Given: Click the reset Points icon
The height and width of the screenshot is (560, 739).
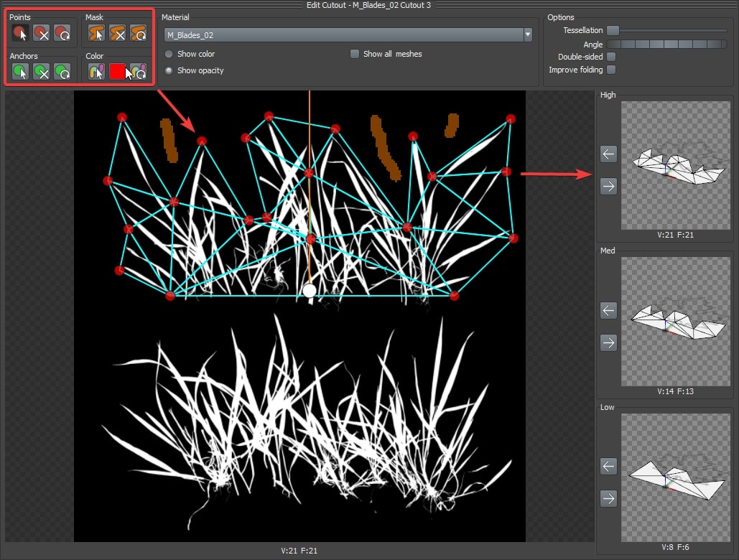Looking at the screenshot, I should coord(62,33).
